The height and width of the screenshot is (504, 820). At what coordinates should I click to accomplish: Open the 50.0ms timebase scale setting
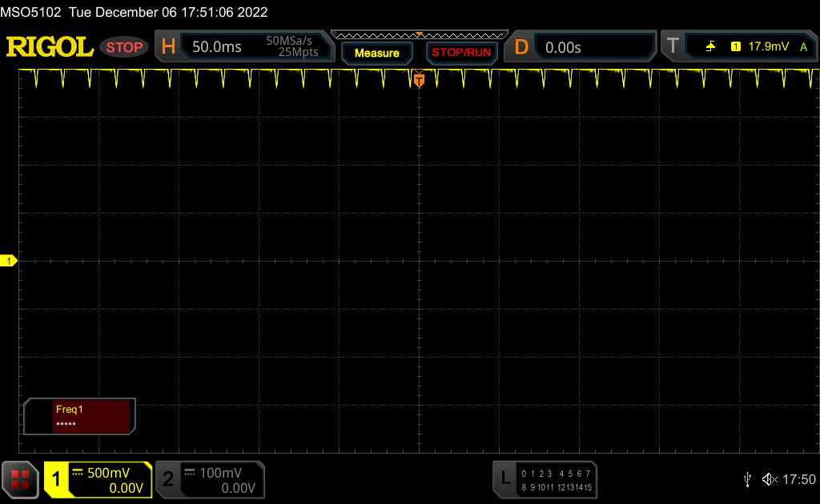coord(217,47)
